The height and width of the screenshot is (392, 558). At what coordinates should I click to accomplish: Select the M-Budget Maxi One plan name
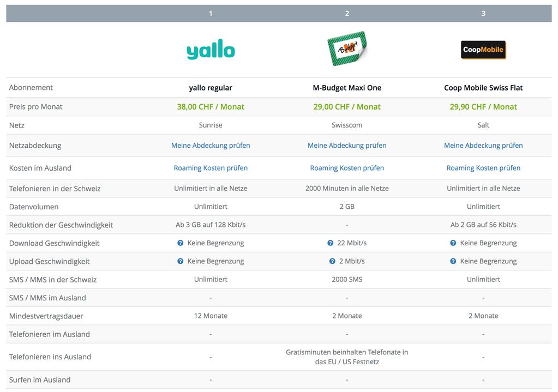pyautogui.click(x=347, y=88)
